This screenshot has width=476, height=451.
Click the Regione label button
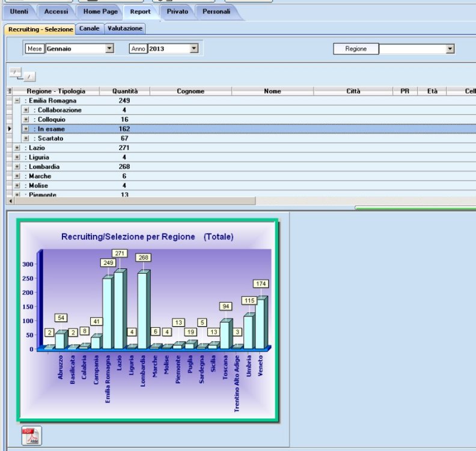click(356, 49)
